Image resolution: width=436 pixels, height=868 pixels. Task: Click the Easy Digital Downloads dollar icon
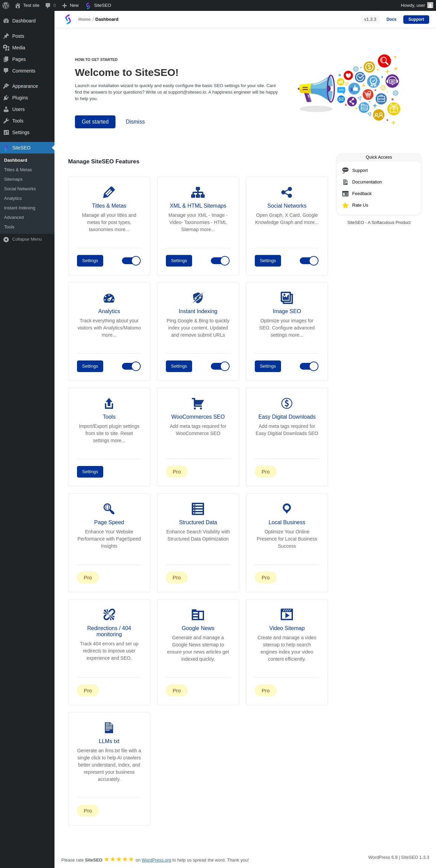[287, 403]
